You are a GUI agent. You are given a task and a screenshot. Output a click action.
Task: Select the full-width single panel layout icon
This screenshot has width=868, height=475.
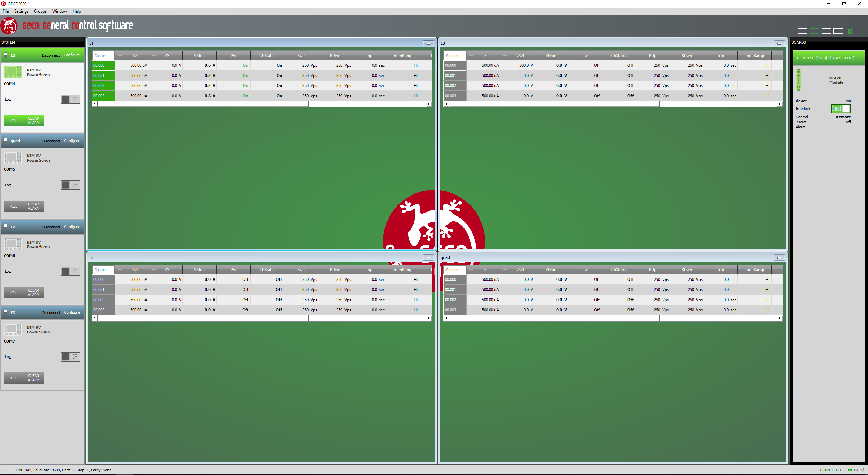(x=802, y=31)
